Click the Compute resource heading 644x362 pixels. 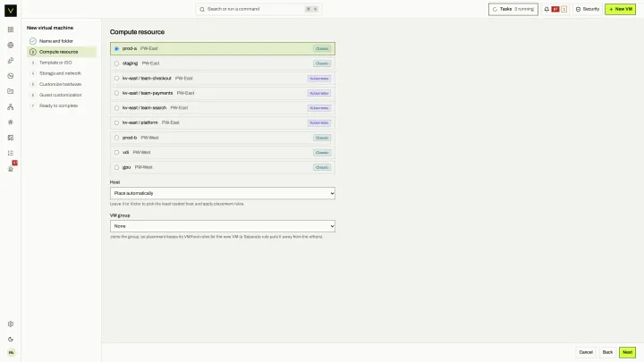pyautogui.click(x=137, y=32)
